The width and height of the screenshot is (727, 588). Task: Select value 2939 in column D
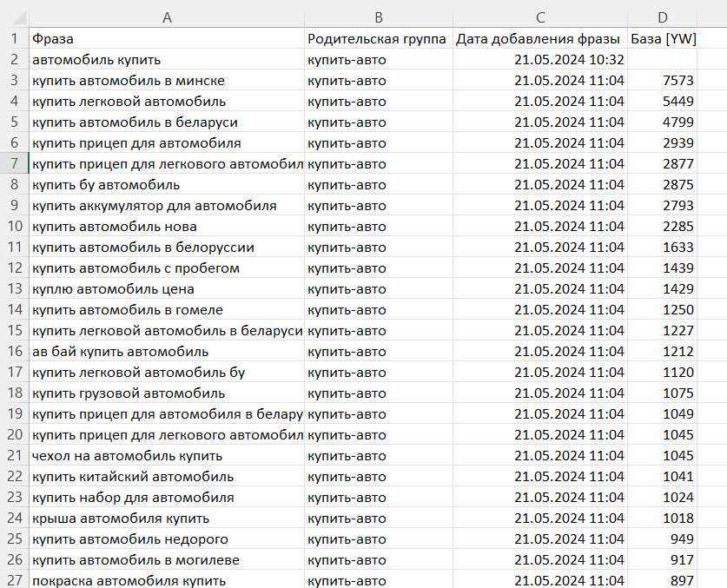(x=662, y=142)
